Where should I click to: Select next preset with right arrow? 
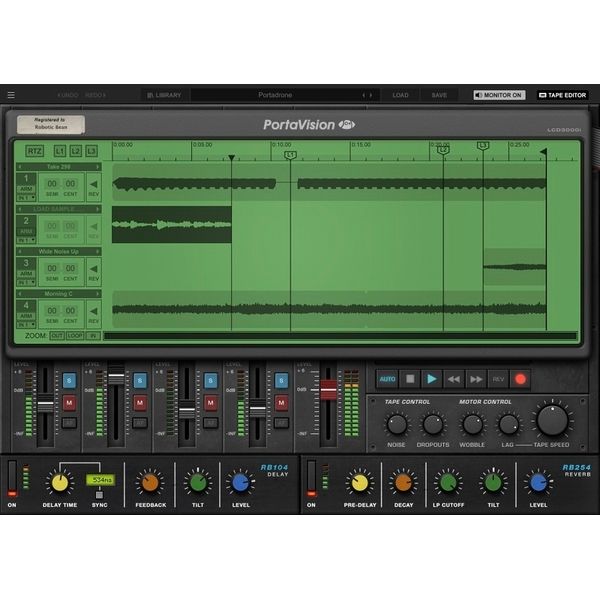[x=371, y=95]
